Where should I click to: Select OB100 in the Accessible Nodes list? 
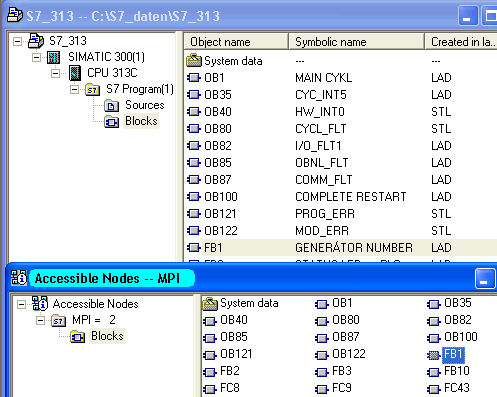[461, 337]
